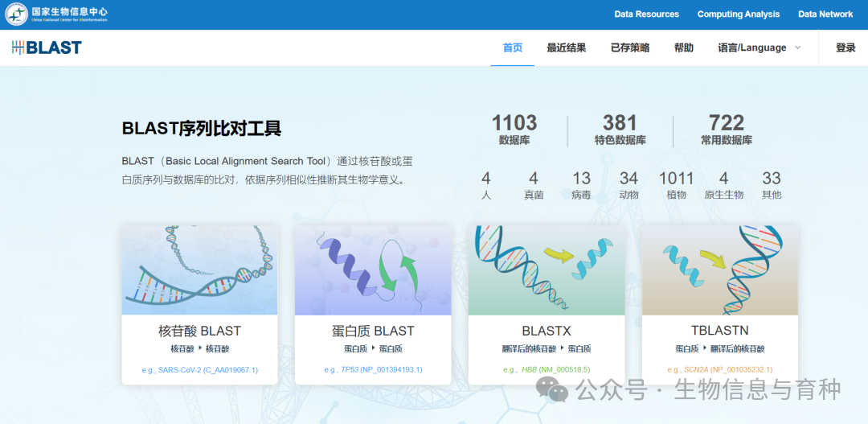Open the Computing Analysis menu

(x=739, y=14)
